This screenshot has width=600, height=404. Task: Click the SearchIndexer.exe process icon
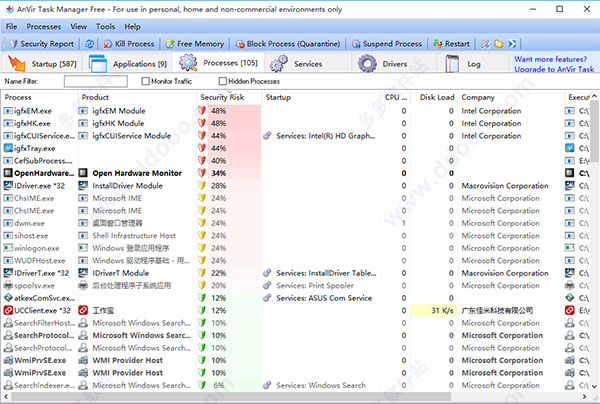click(x=8, y=385)
